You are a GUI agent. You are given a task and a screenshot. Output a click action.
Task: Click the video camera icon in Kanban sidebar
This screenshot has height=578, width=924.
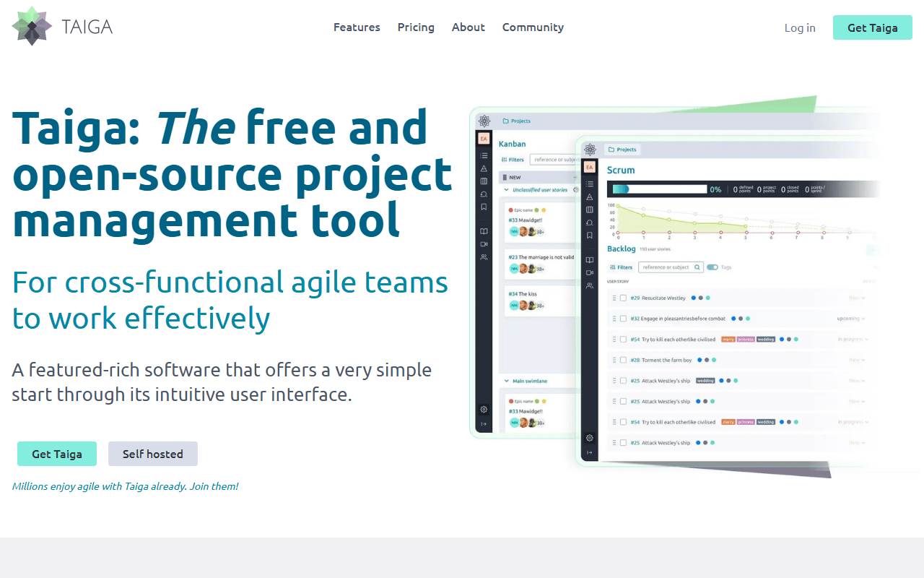pyautogui.click(x=484, y=244)
